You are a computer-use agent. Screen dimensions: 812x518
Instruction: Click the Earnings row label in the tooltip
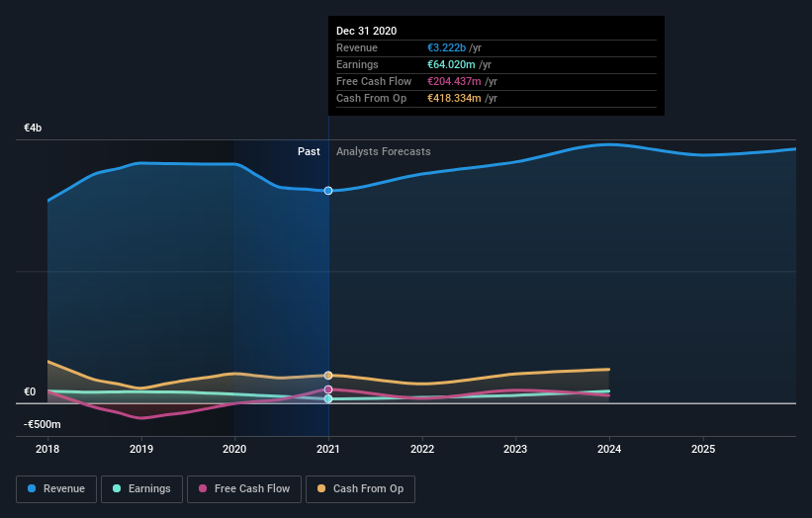tap(357, 64)
